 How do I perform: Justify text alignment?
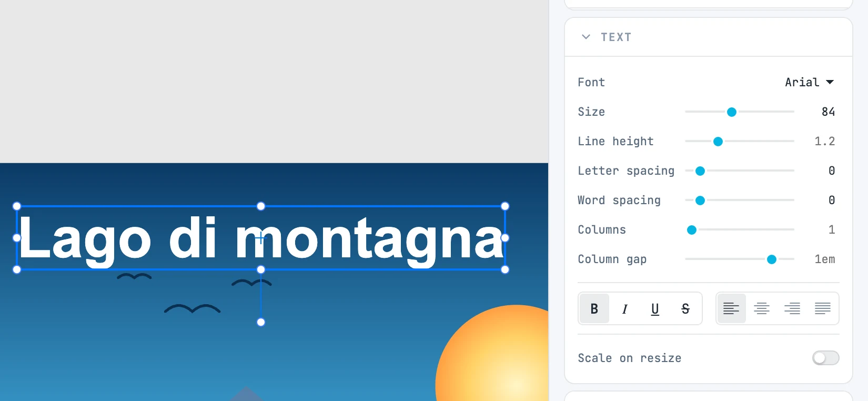pyautogui.click(x=823, y=309)
